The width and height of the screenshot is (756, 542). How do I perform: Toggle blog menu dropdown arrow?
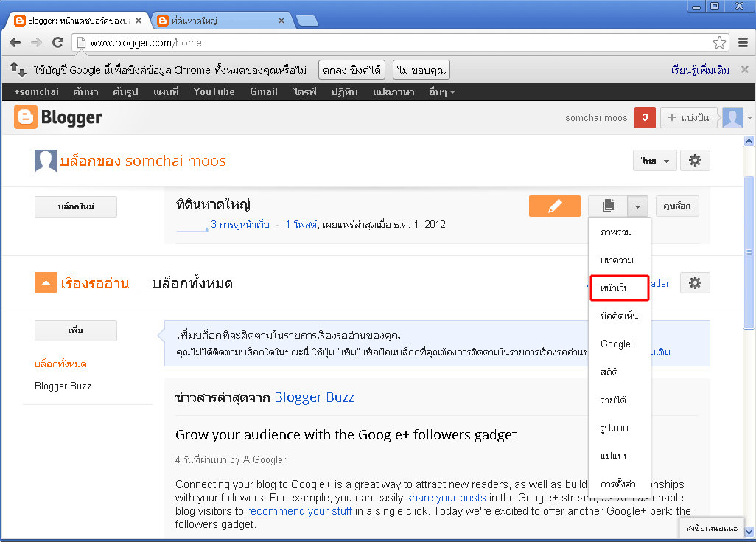pos(637,206)
